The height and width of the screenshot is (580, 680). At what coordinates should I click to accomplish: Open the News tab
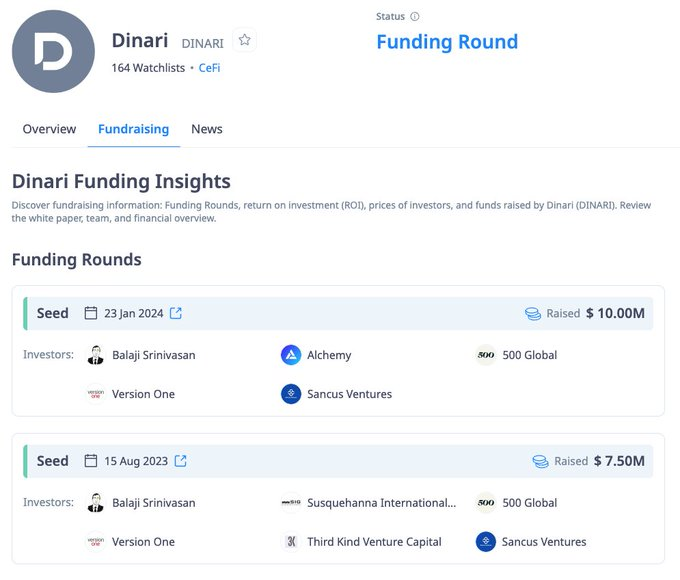coord(207,129)
